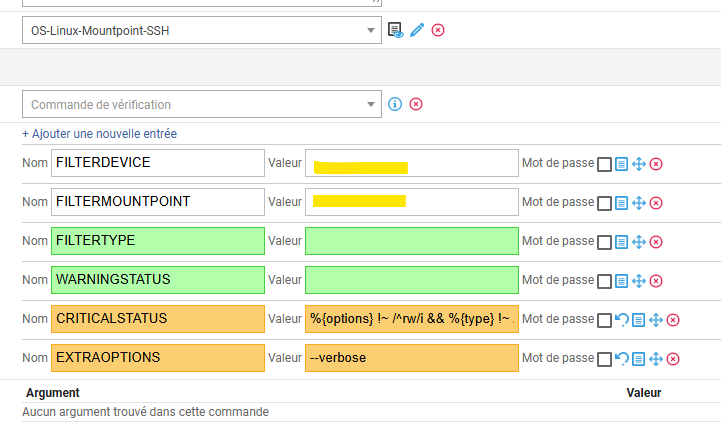Screen dimensions: 721x425
Task: Open description icon for EXTRAOPTIONS macro
Action: point(638,359)
